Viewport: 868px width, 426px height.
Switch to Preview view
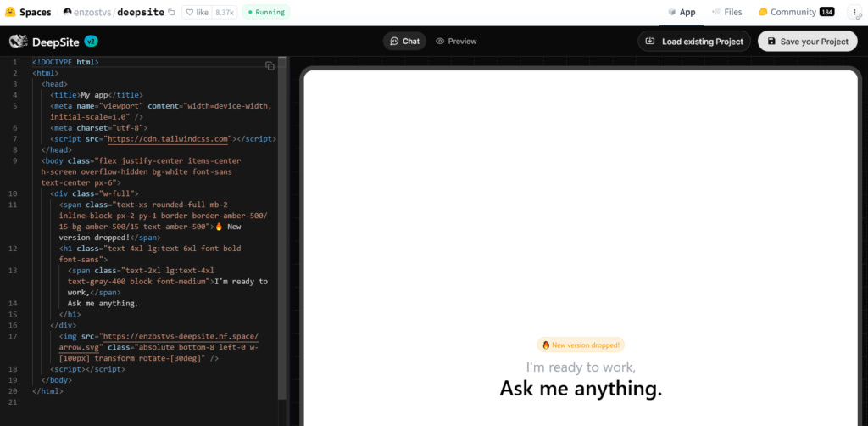[x=456, y=41]
